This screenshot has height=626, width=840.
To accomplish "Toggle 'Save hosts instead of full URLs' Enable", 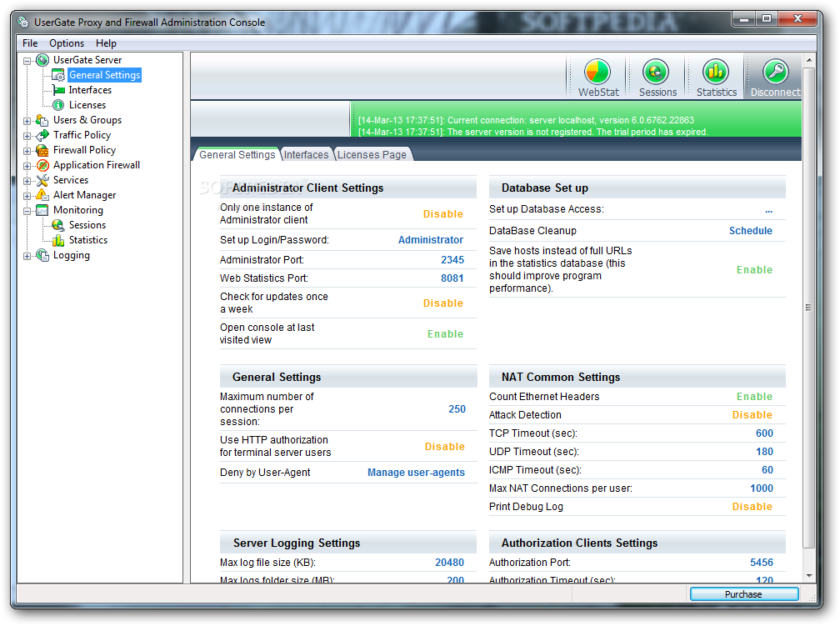I will click(x=754, y=269).
